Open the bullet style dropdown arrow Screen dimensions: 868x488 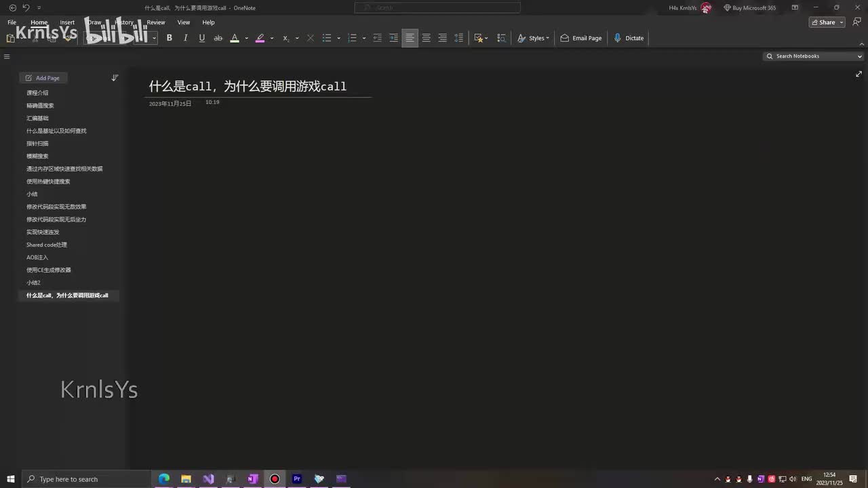click(338, 38)
